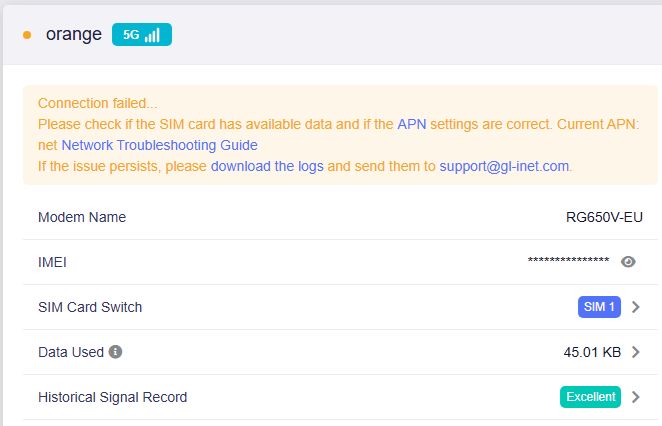Viewport: 662px width, 426px height.
Task: Select the Modem Name row
Action: tap(340, 217)
